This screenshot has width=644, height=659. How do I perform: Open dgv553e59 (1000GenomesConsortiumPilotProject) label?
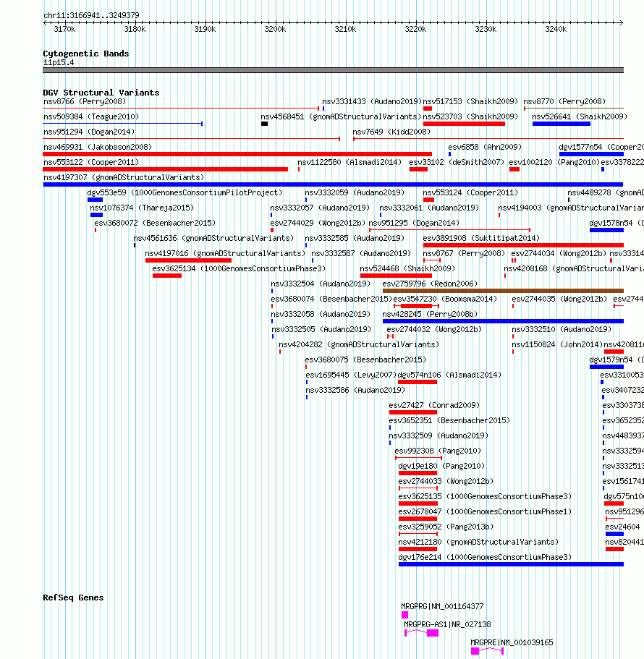pos(185,192)
